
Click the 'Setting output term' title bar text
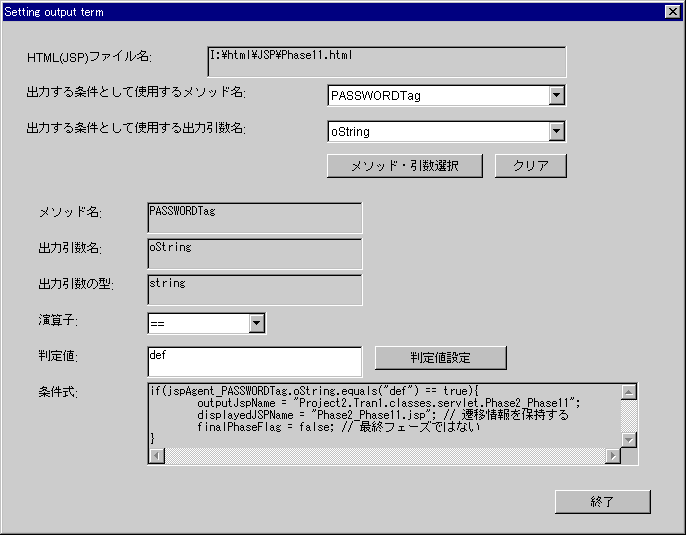point(54,12)
